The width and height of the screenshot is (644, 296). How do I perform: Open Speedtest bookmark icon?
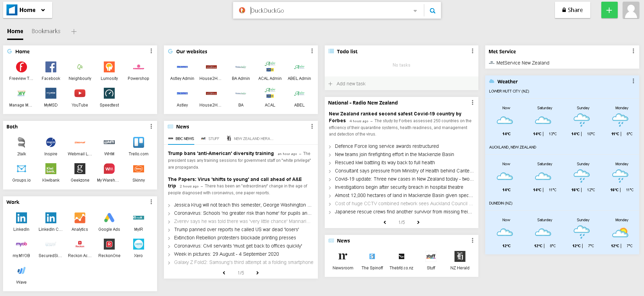click(109, 94)
